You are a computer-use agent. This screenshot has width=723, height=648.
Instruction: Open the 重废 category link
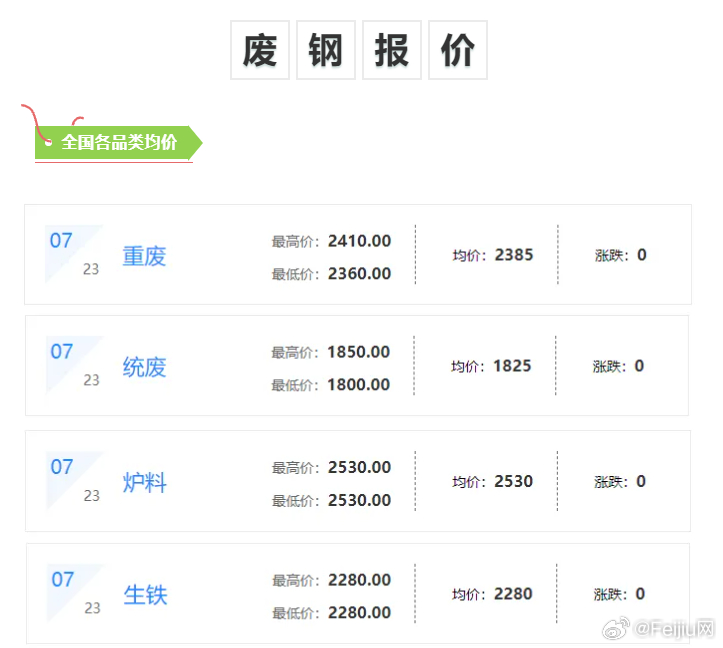point(144,256)
